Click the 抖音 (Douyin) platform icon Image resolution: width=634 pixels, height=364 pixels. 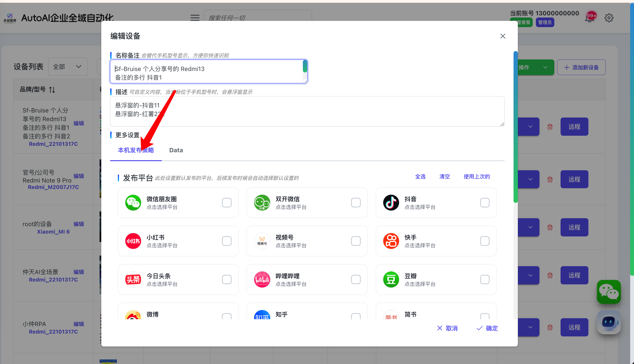391,202
